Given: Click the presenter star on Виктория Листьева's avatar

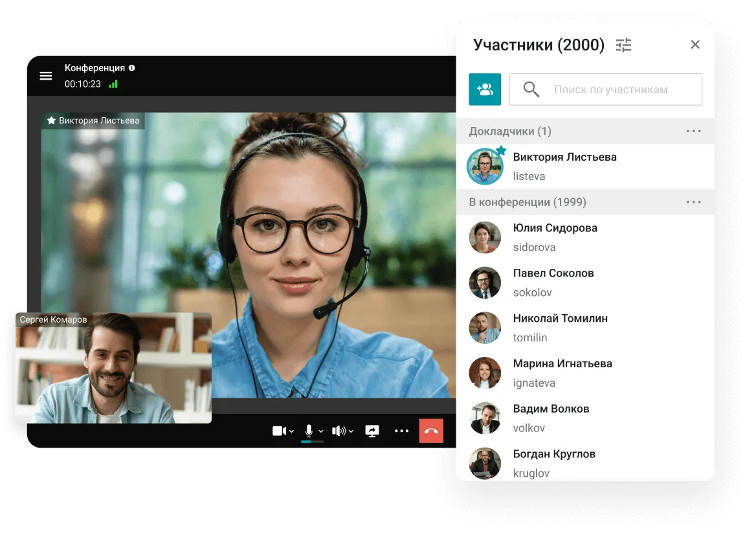Looking at the screenshot, I should pos(500,152).
